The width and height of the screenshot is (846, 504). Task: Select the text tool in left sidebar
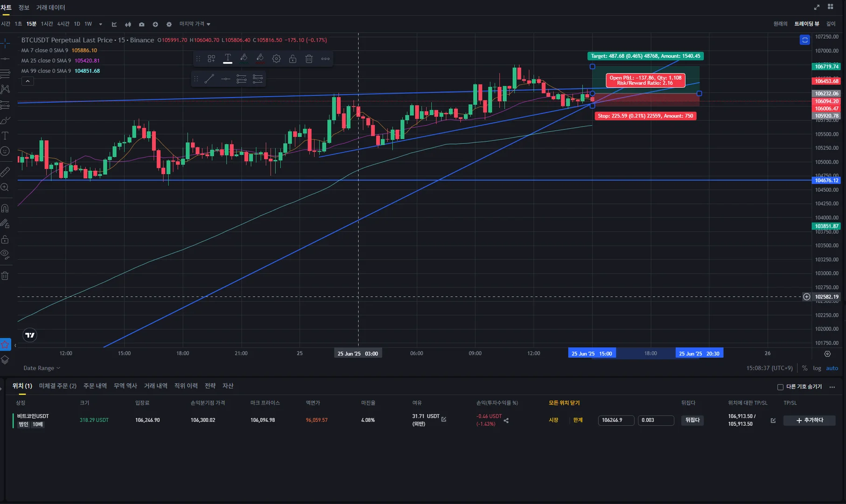(5, 136)
